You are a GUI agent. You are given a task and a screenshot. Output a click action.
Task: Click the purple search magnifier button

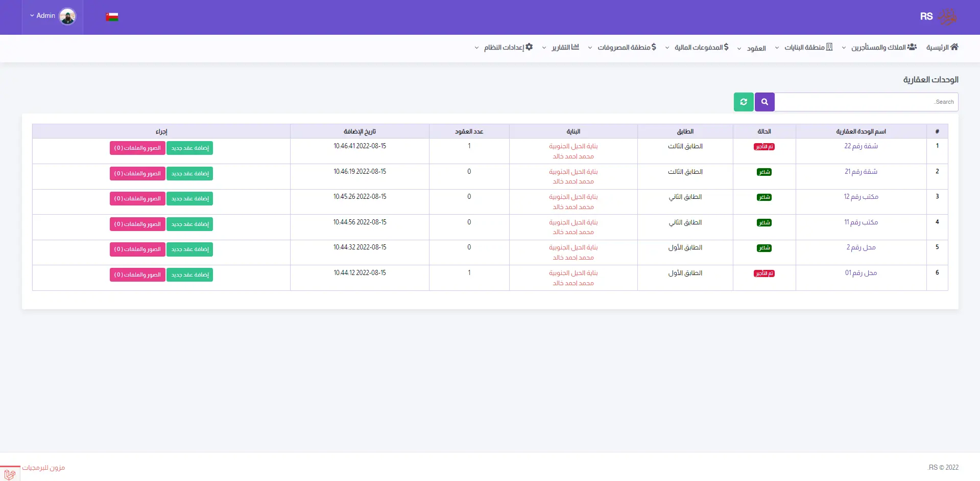[764, 102]
